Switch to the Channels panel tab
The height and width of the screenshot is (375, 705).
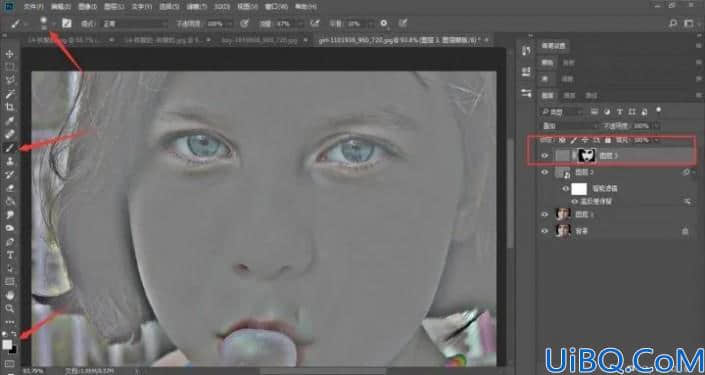[x=569, y=95]
